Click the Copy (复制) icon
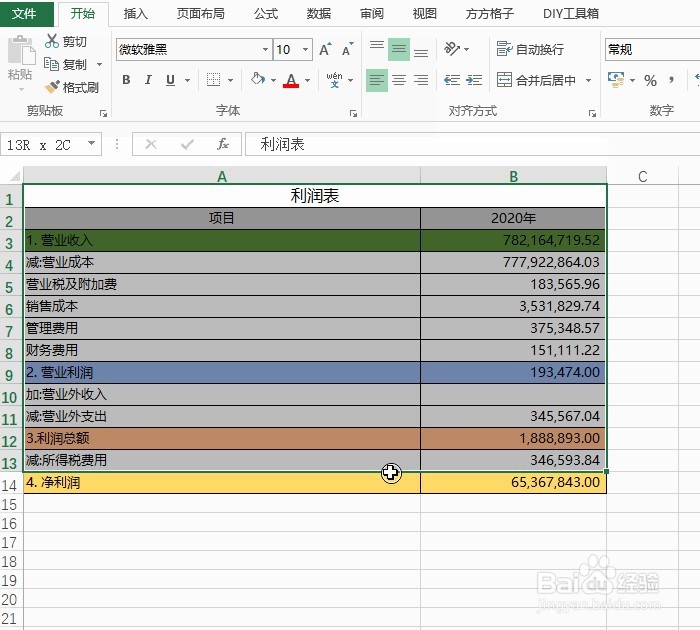This screenshot has width=700, height=630. coord(51,64)
